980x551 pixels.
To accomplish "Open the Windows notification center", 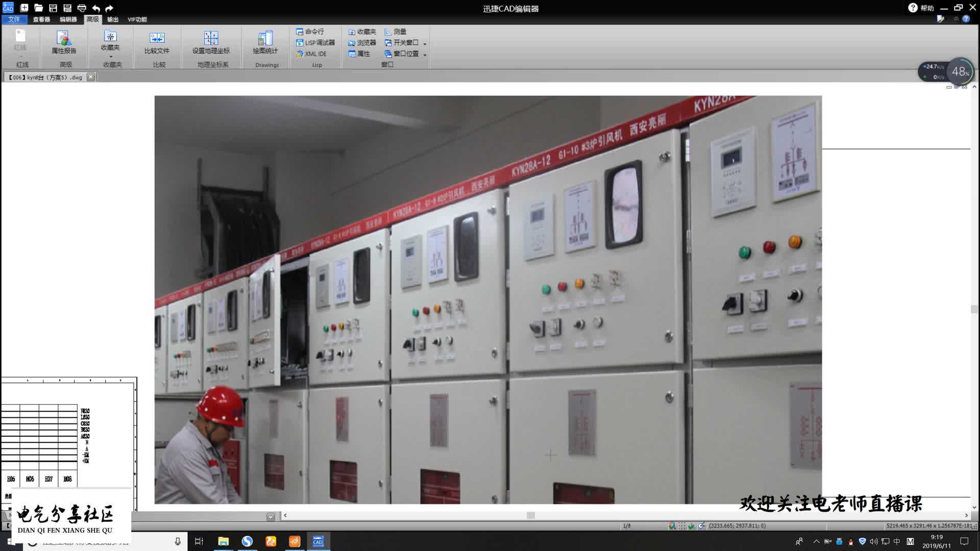I will [x=964, y=541].
